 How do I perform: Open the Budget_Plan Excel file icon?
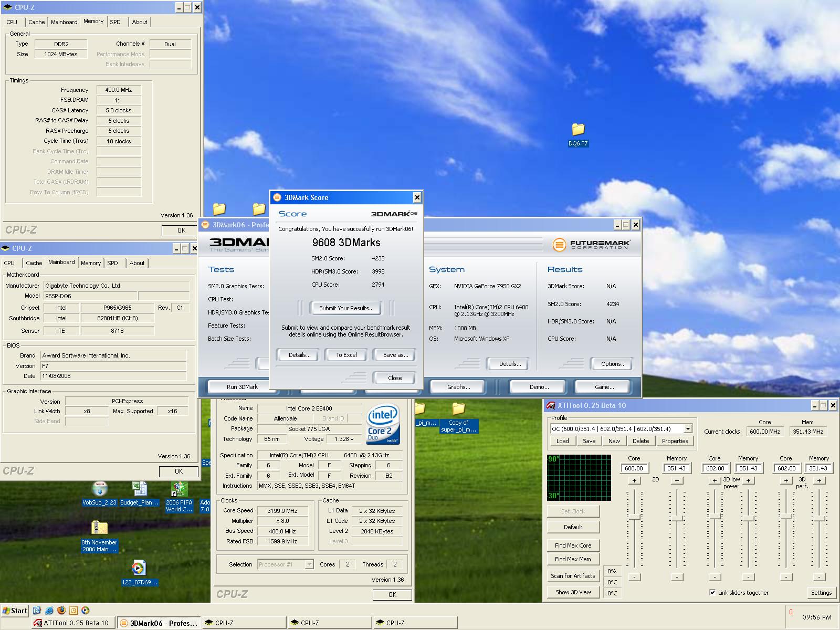139,489
